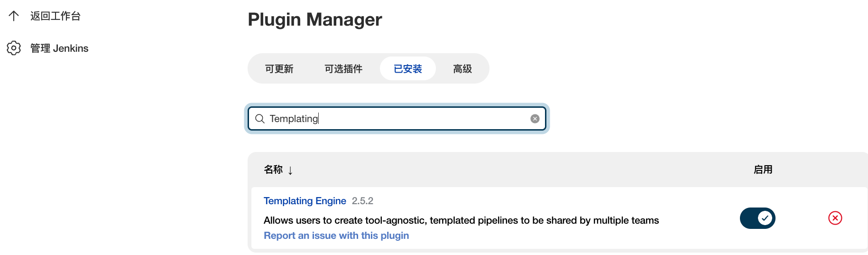
Task: Click the plugin description text
Action: (462, 220)
